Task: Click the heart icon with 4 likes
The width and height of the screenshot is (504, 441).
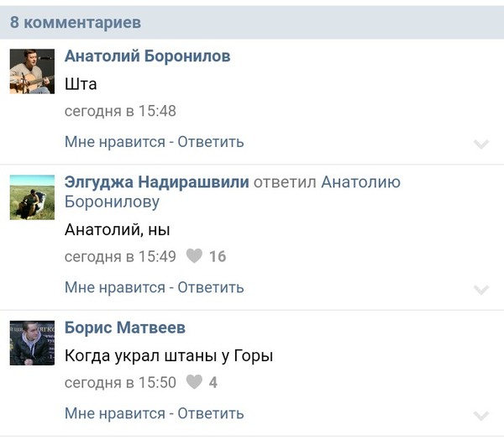Action: tap(194, 382)
